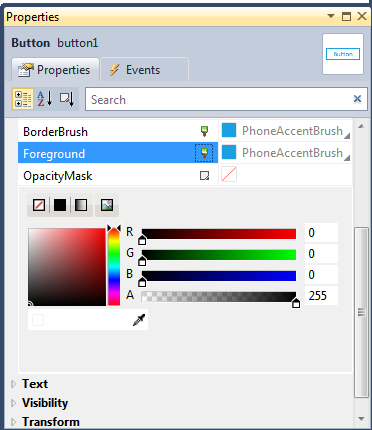Switch to the Events tab
Image resolution: width=372 pixels, height=430 pixels.
click(145, 70)
